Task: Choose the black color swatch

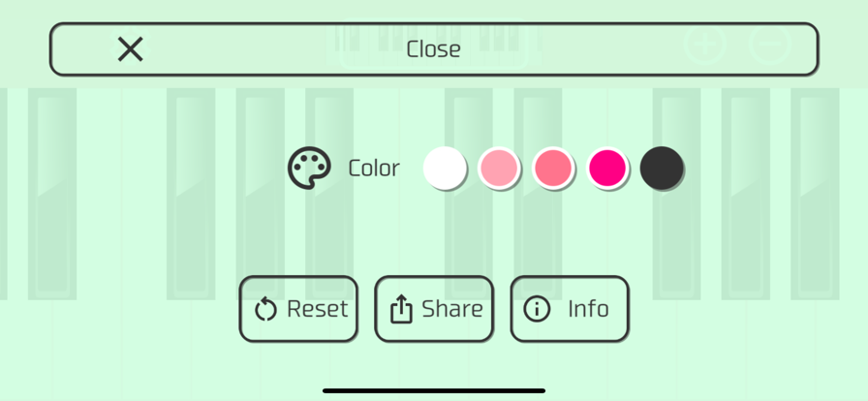Action: 662,168
